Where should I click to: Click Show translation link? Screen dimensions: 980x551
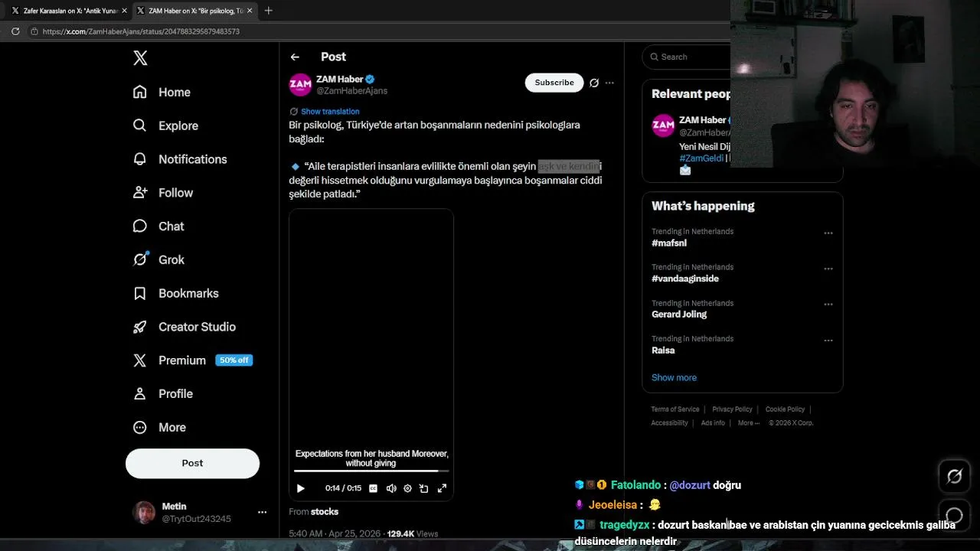330,112
